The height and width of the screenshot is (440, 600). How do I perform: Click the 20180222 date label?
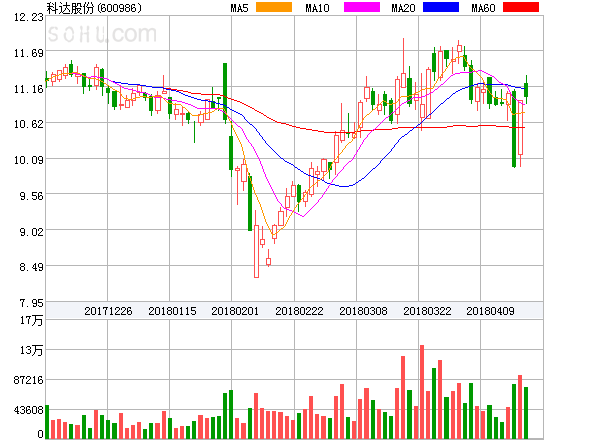[x=299, y=311]
